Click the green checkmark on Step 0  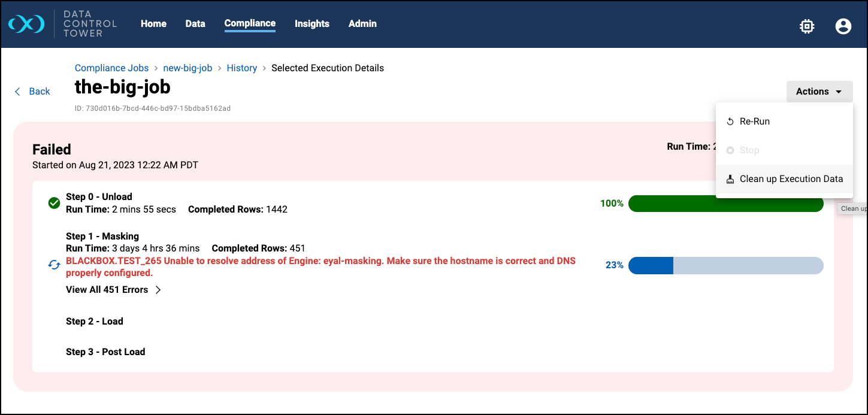click(54, 204)
